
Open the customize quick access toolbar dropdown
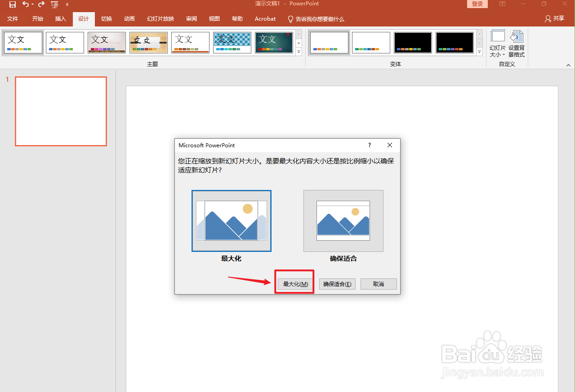coord(67,4)
